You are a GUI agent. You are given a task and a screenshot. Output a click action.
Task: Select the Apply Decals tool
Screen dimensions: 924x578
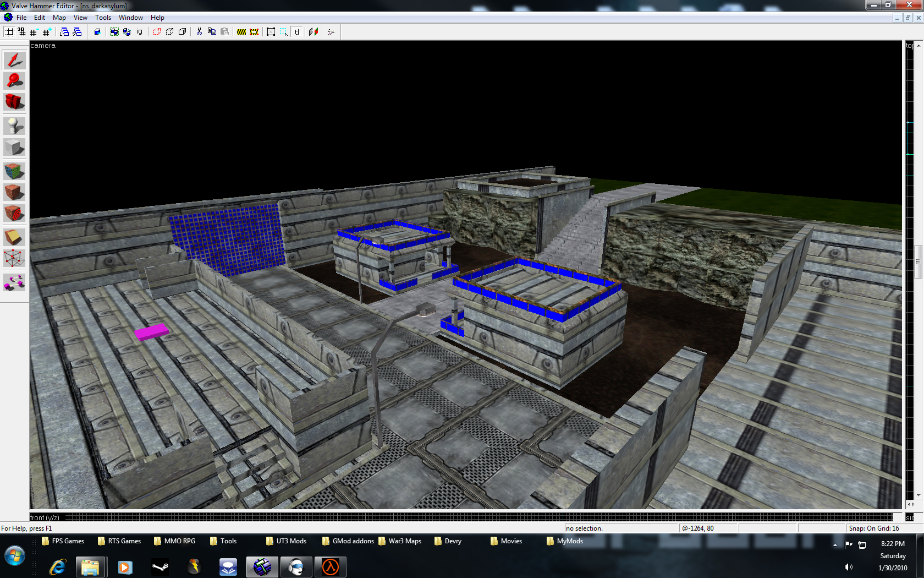[14, 213]
